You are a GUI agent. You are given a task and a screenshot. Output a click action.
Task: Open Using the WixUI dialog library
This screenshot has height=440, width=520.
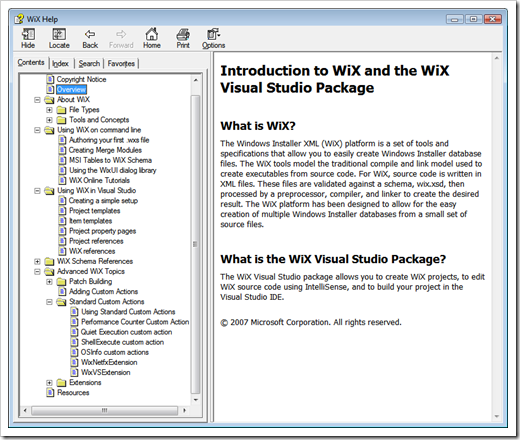pyautogui.click(x=113, y=170)
